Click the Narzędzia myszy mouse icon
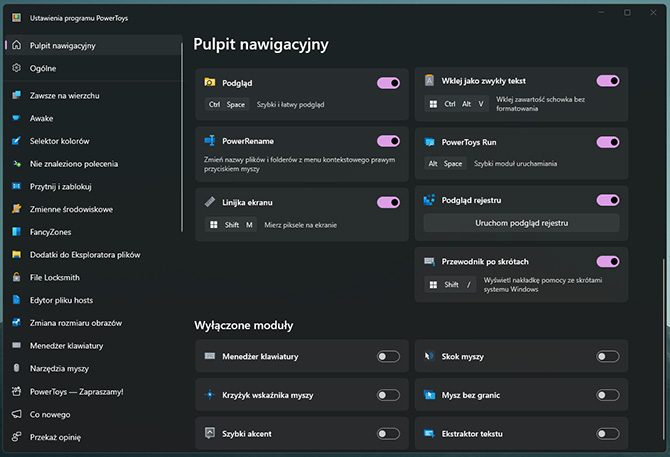The width and height of the screenshot is (670, 457). pos(16,368)
